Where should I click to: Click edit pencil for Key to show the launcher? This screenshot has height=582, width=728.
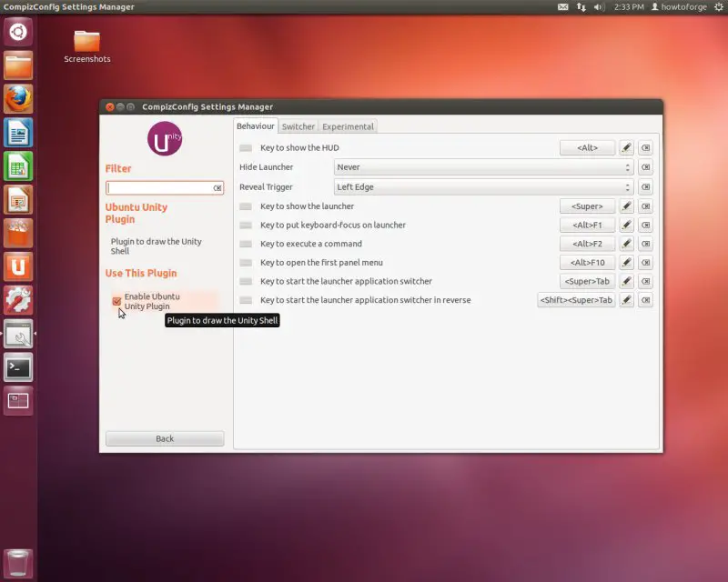point(626,206)
